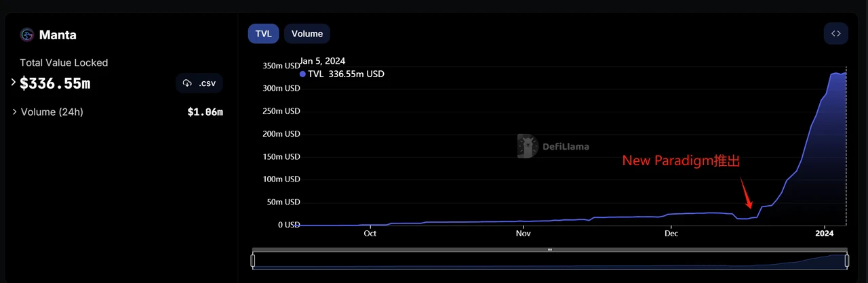Click the Volume (24h) label

tap(52, 112)
